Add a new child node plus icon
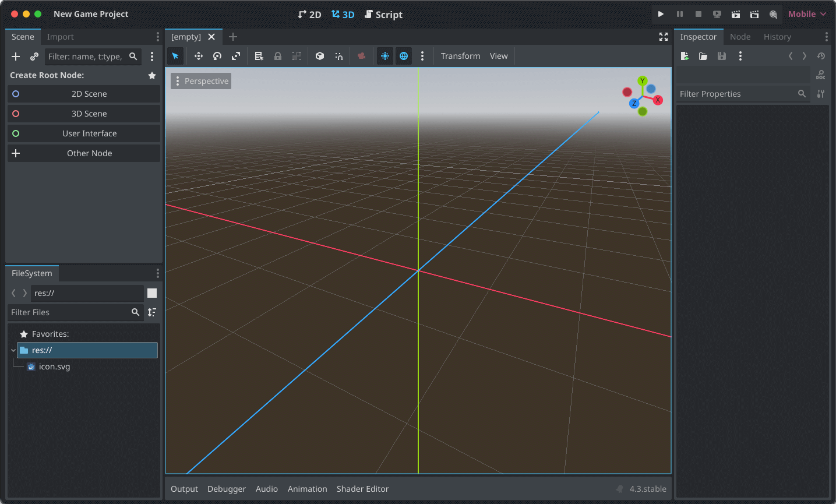 (x=16, y=57)
